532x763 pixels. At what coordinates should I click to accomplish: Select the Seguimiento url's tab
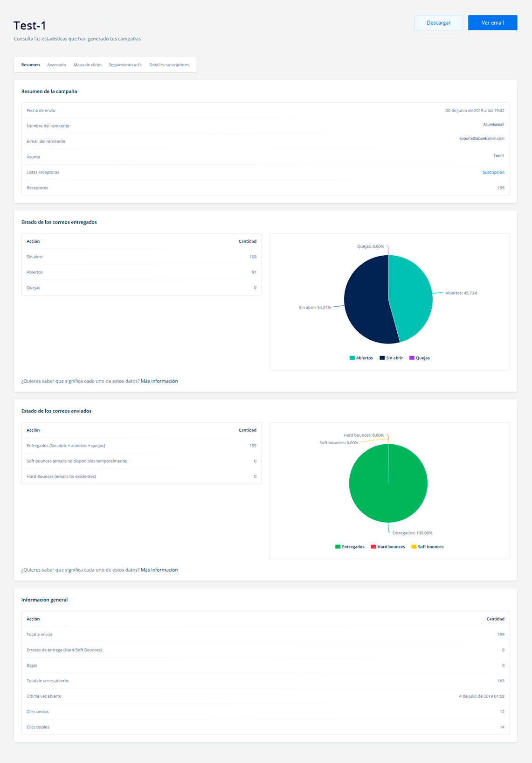(x=125, y=65)
